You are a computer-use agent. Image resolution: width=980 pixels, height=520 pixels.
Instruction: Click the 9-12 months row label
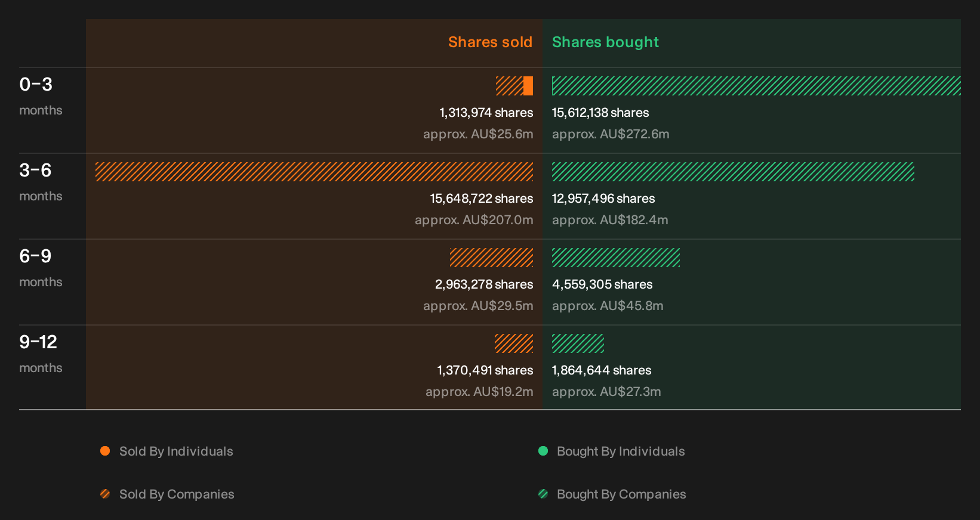click(41, 354)
